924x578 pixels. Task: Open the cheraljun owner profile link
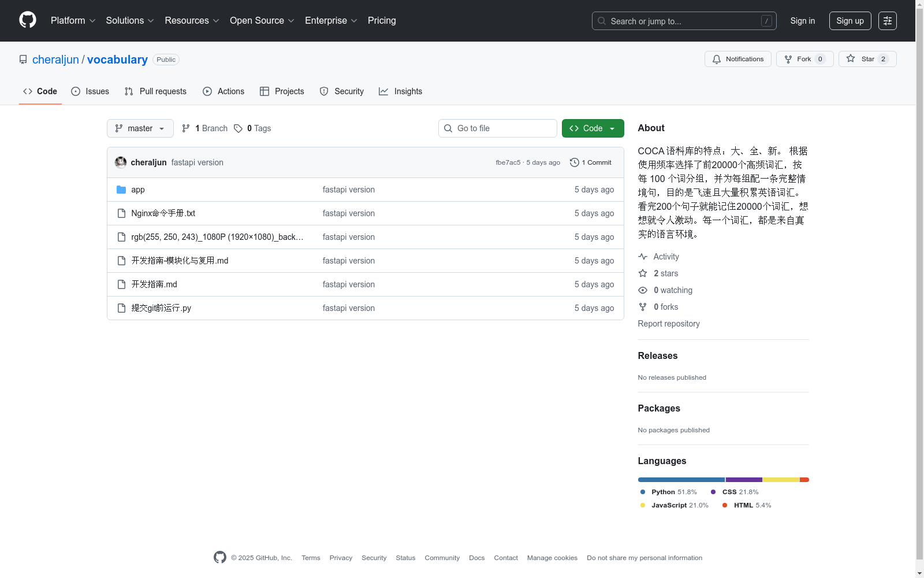[x=55, y=60]
